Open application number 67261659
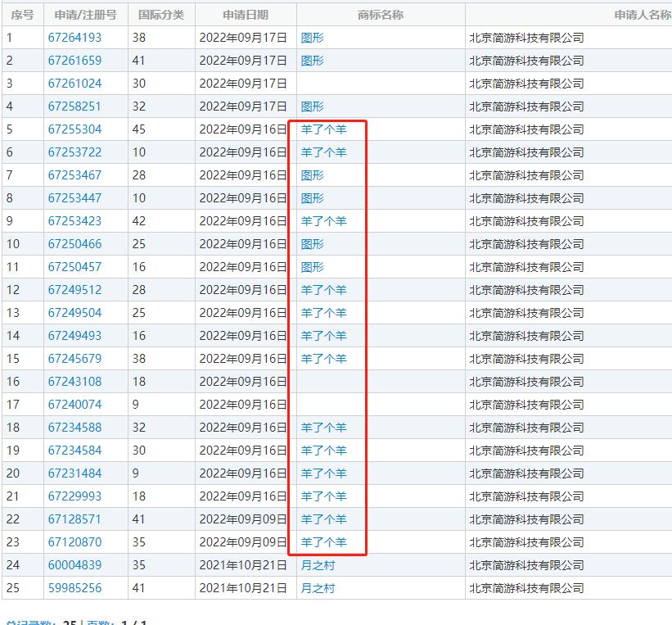The width and height of the screenshot is (672, 625). click(74, 61)
